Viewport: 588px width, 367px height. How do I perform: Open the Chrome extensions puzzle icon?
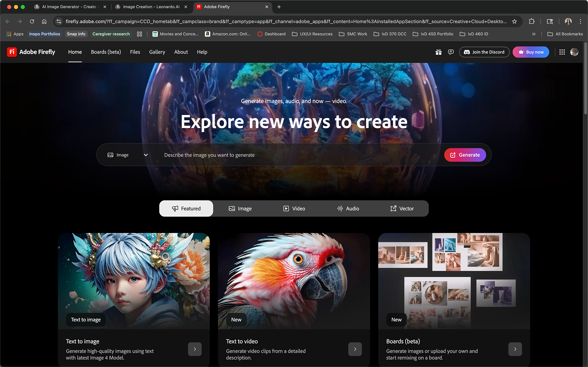tap(532, 21)
